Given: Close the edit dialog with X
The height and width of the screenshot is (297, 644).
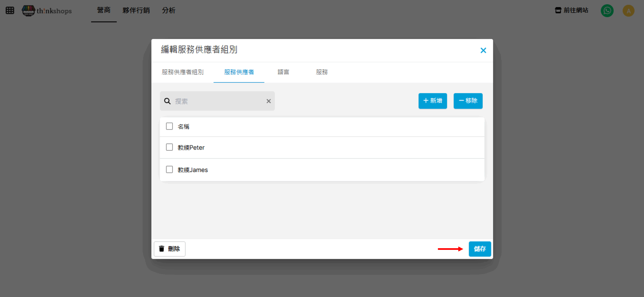Looking at the screenshot, I should point(483,50).
